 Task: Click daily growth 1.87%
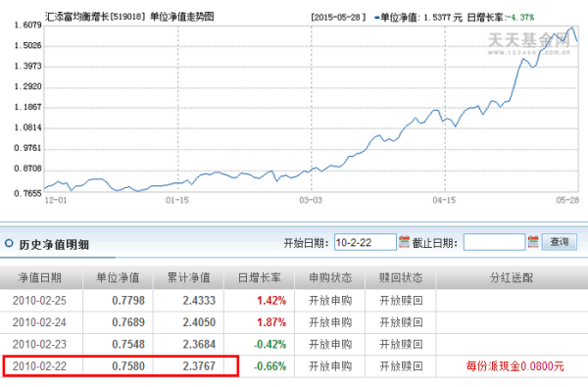point(271,322)
